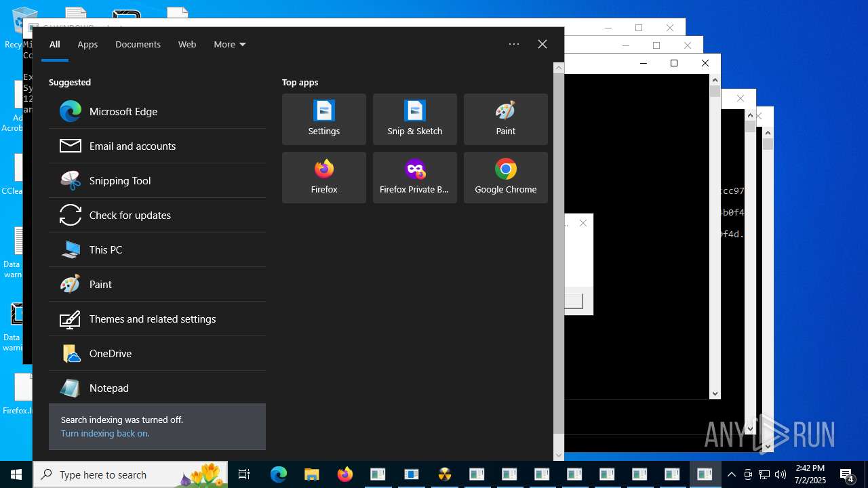Expand the More filter dropdown

click(230, 44)
